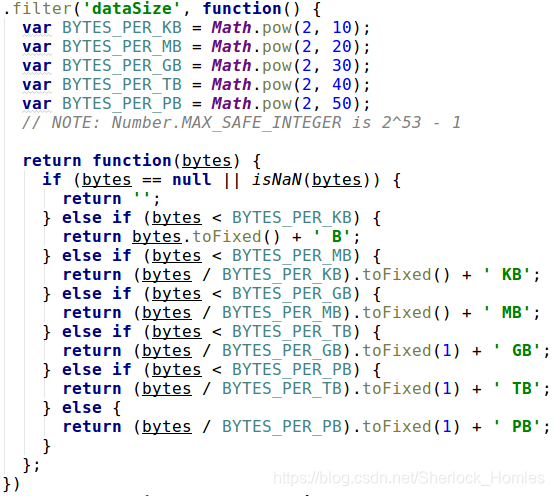Click the NOTE comment about Number.MAX_SAFE_INTEGER
The height and width of the screenshot is (496, 554).
(242, 123)
